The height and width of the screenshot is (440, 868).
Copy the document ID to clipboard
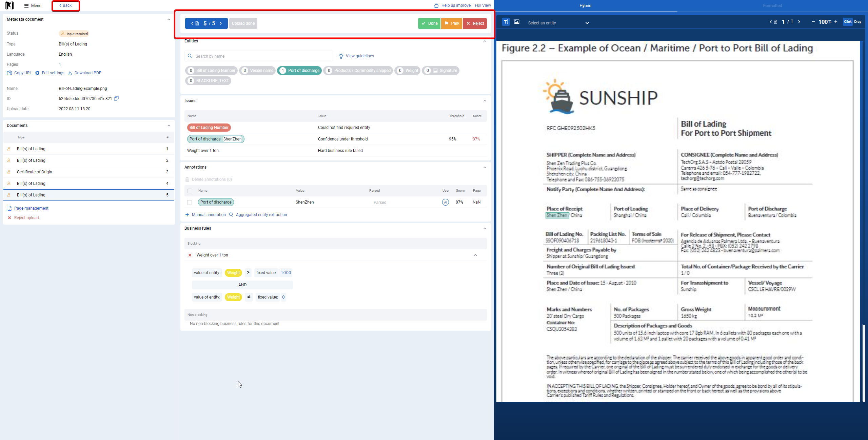click(x=116, y=98)
